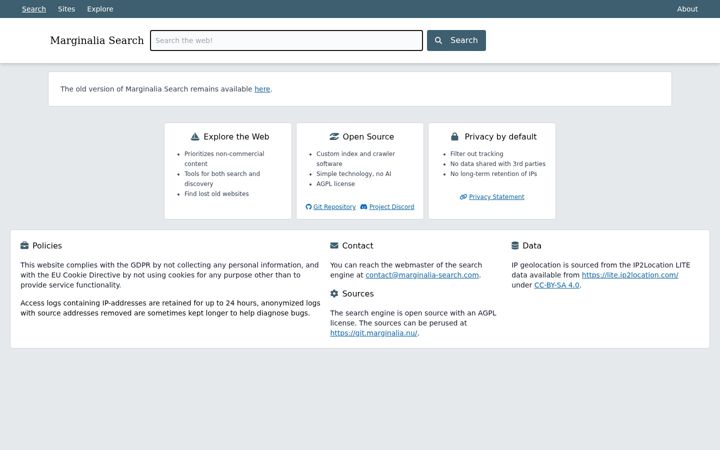The width and height of the screenshot is (720, 450).
Task: Open the https://git.marginalia.nu/ link
Action: 374,333
